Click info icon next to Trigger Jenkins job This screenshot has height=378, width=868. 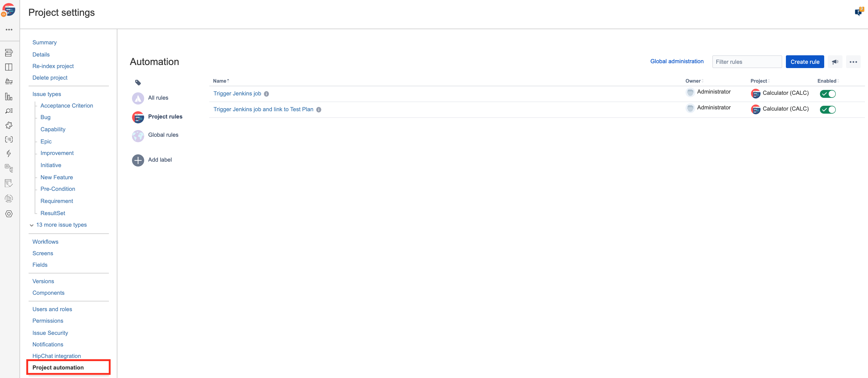pyautogui.click(x=266, y=94)
